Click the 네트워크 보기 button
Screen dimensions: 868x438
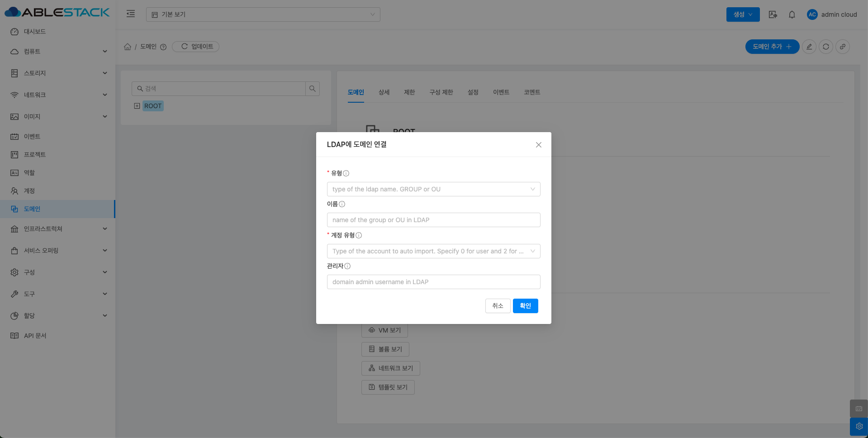point(391,368)
